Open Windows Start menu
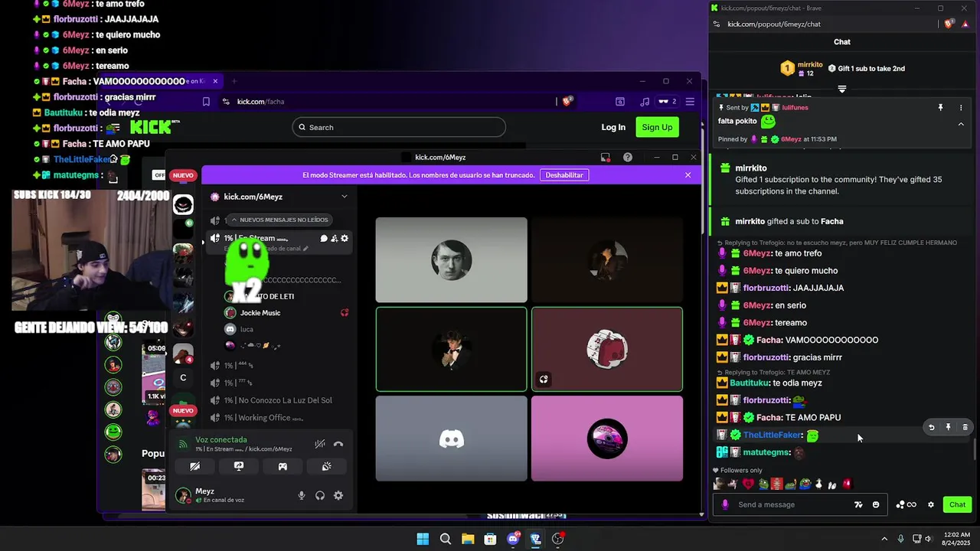Viewport: 980px width, 551px height. point(423,539)
